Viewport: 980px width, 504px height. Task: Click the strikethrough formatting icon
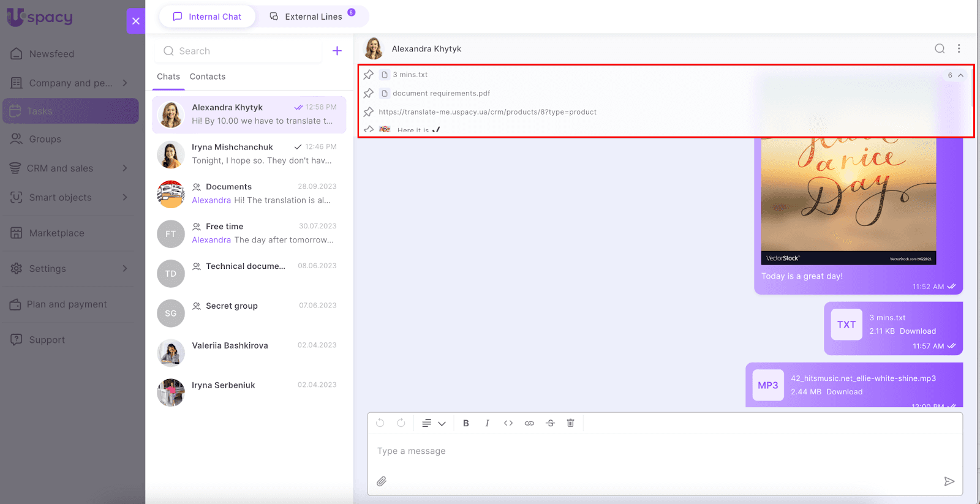point(550,423)
